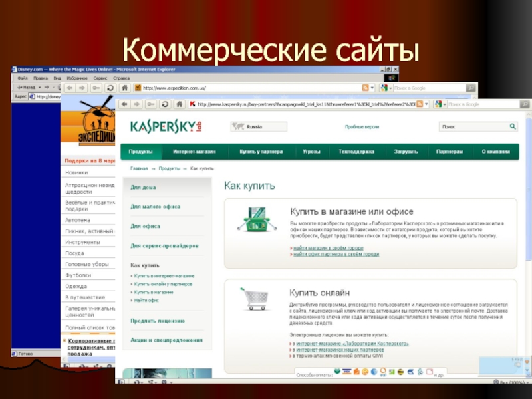Open the Интернет магазин navigation tab
The height and width of the screenshot is (399, 532).
[x=194, y=152]
